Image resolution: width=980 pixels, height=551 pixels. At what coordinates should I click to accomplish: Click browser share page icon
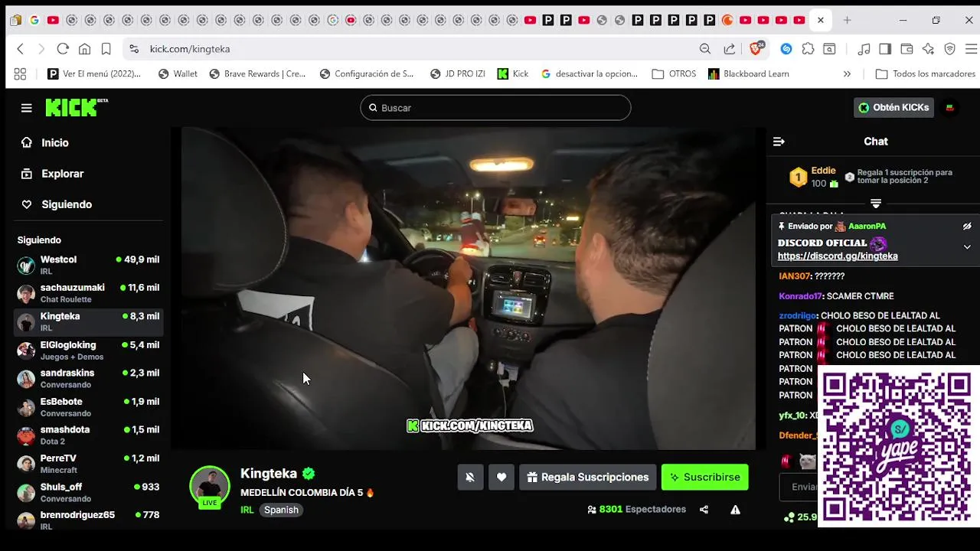[x=729, y=49]
